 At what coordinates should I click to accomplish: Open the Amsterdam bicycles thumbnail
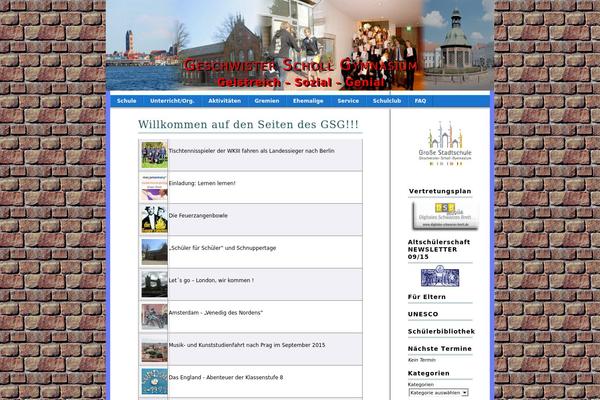tap(154, 317)
